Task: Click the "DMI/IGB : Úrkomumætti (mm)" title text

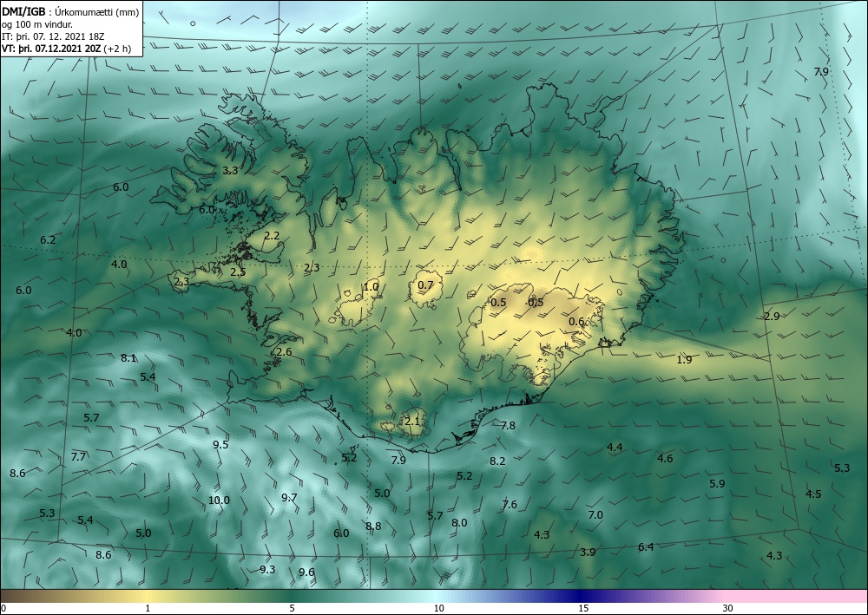Action: click(70, 12)
